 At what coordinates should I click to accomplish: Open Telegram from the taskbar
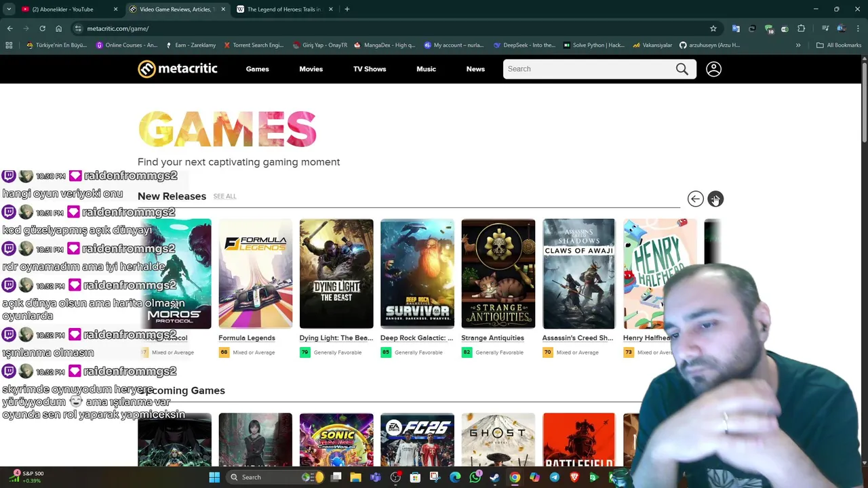tap(555, 477)
